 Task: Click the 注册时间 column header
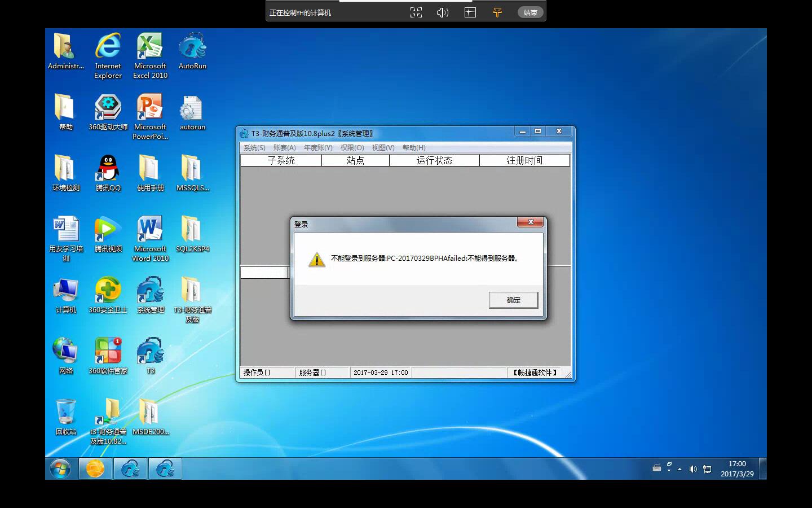(x=524, y=160)
